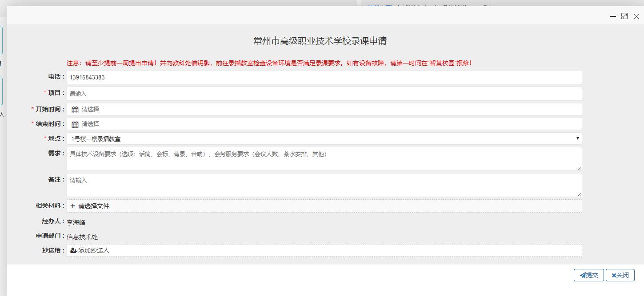Click the plus icon to choose a file
Image resolution: width=644 pixels, height=296 pixels.
(x=72, y=206)
